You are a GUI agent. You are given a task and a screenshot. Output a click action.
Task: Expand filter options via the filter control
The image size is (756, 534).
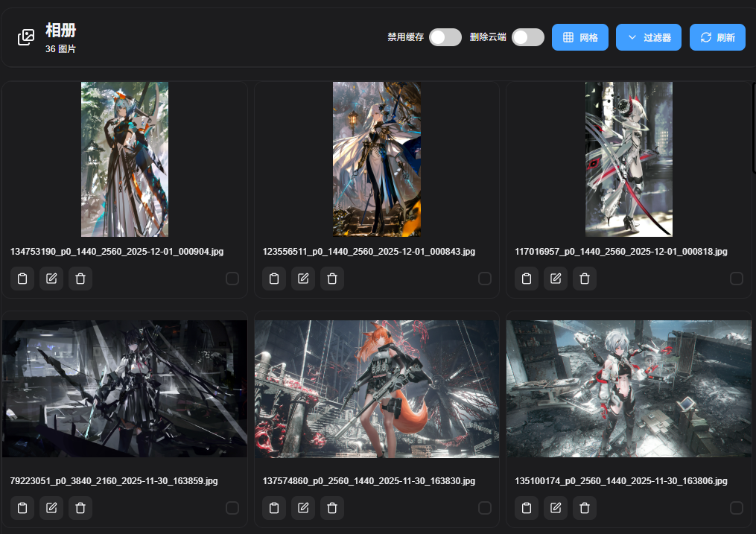tap(648, 36)
